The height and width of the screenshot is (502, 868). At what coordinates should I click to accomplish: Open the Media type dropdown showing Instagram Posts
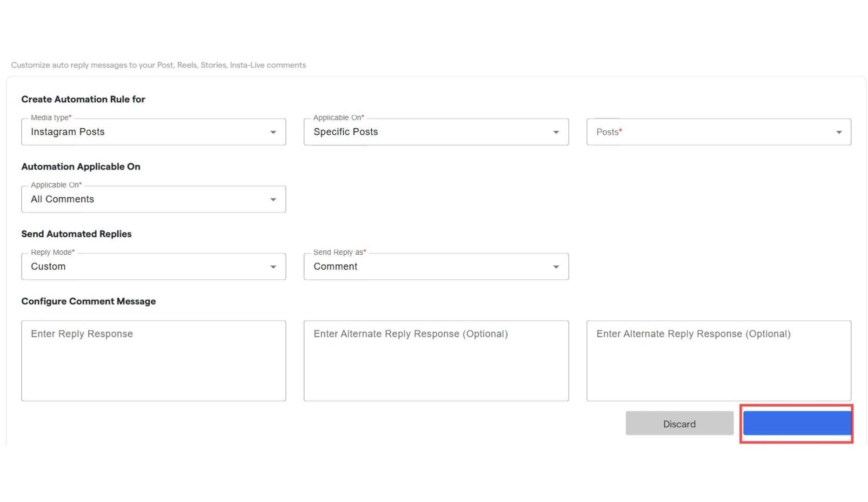[154, 132]
